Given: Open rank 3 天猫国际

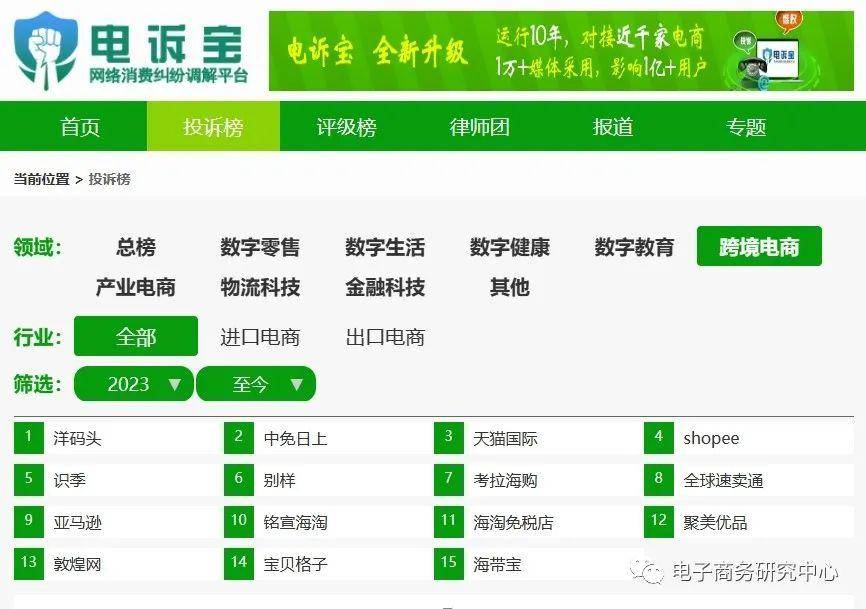Looking at the screenshot, I should [x=505, y=438].
